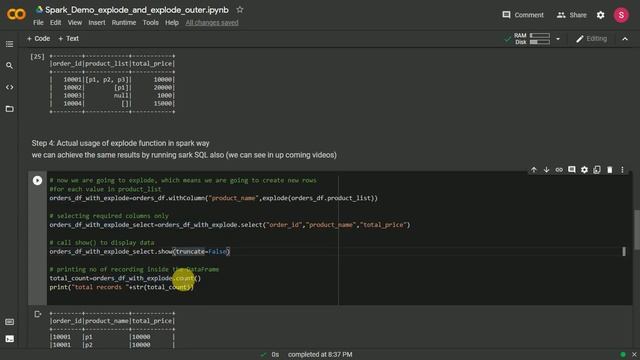640x360 pixels.
Task: Open the code snippets panel
Action: [9, 87]
